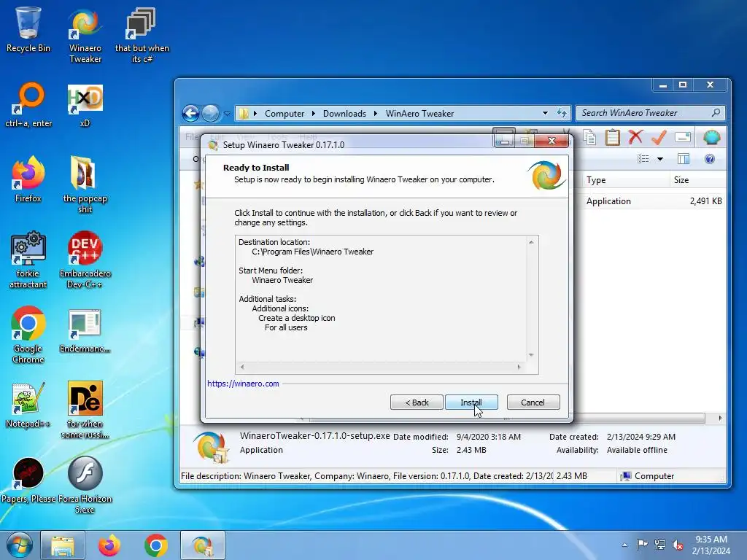This screenshot has height=560, width=747.
Task: Expand the arrow after Computer in the address bar
Action: [314, 113]
